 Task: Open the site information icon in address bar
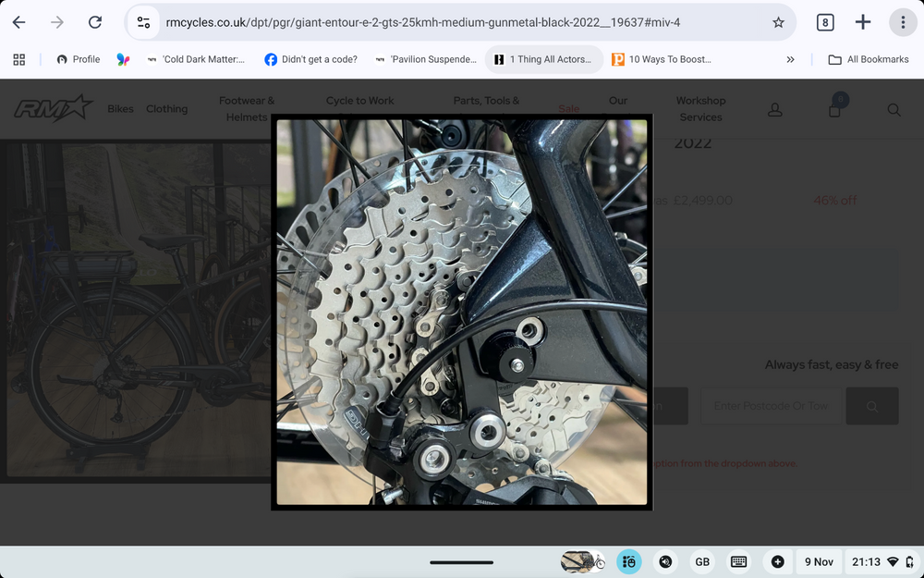point(142,22)
